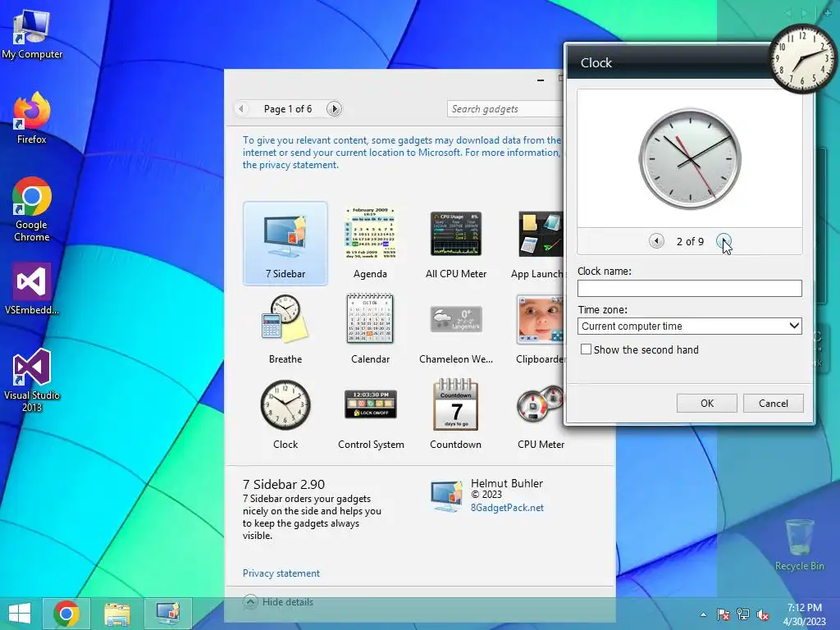Choose the Control System gadget
840x630 pixels.
coord(371,414)
